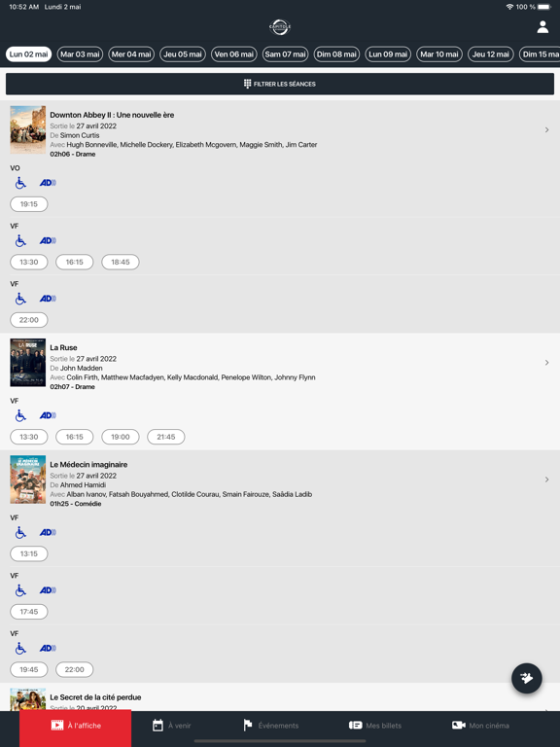The height and width of the screenshot is (747, 560).
Task: Tap the Wi-Fi status icon
Action: tap(509, 7)
